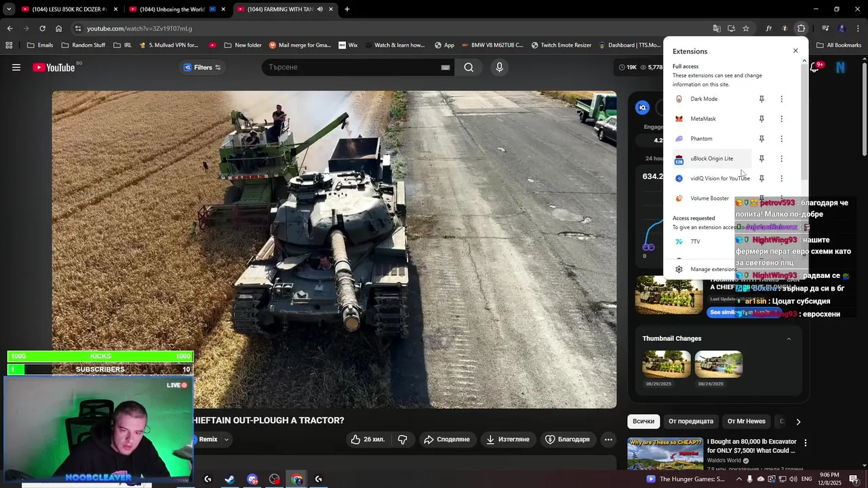Open the All Bookmarks folder
This screenshot has width=868, height=488.
click(x=839, y=45)
